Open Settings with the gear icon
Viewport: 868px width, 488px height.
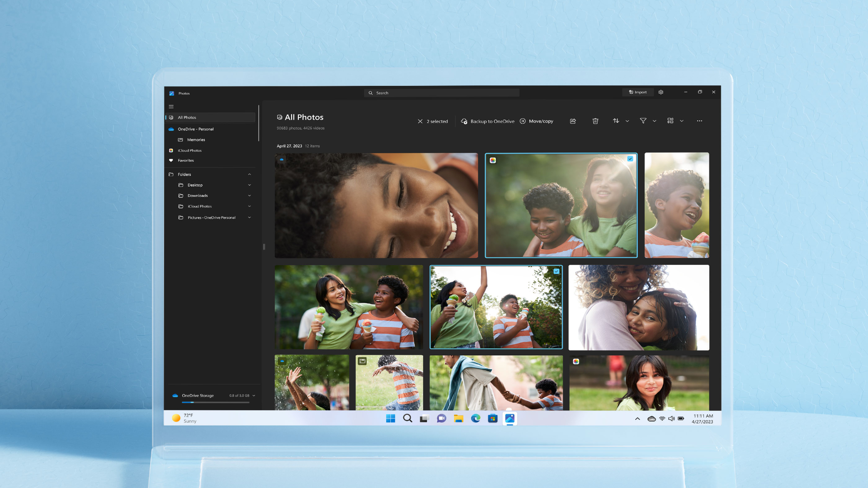(661, 92)
